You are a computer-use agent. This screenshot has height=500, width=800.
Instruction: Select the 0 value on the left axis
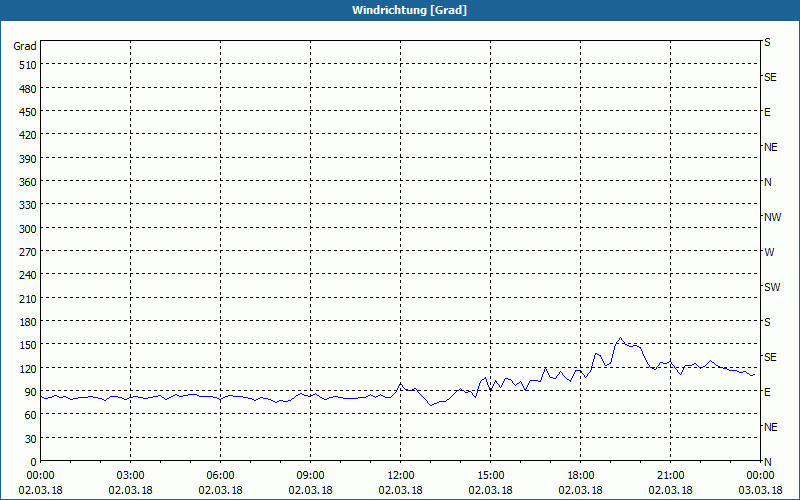tap(34, 462)
